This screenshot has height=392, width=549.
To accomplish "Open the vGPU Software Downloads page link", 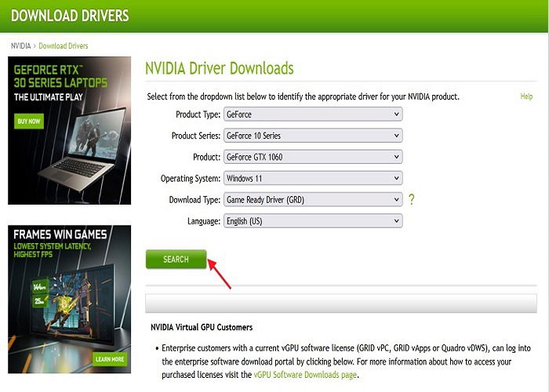I will pos(305,375).
